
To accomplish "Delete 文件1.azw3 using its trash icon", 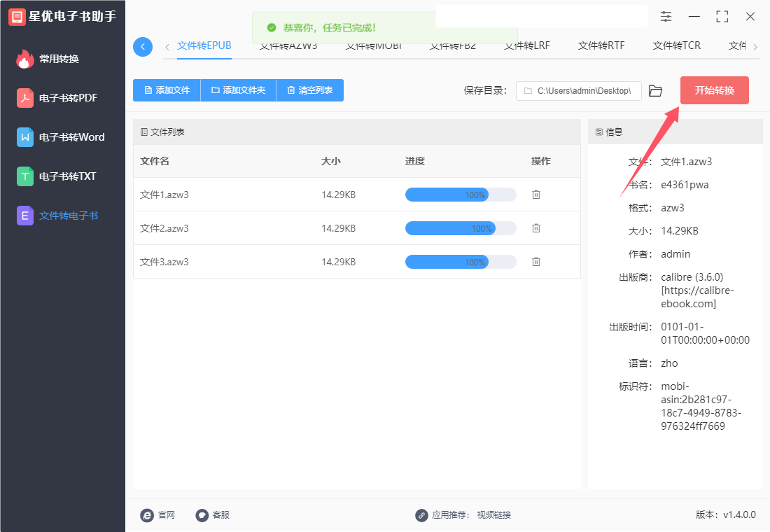I will [536, 195].
